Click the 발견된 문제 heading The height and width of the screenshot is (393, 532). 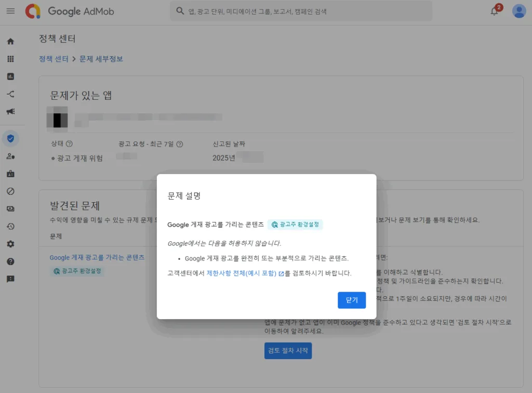[x=75, y=206]
